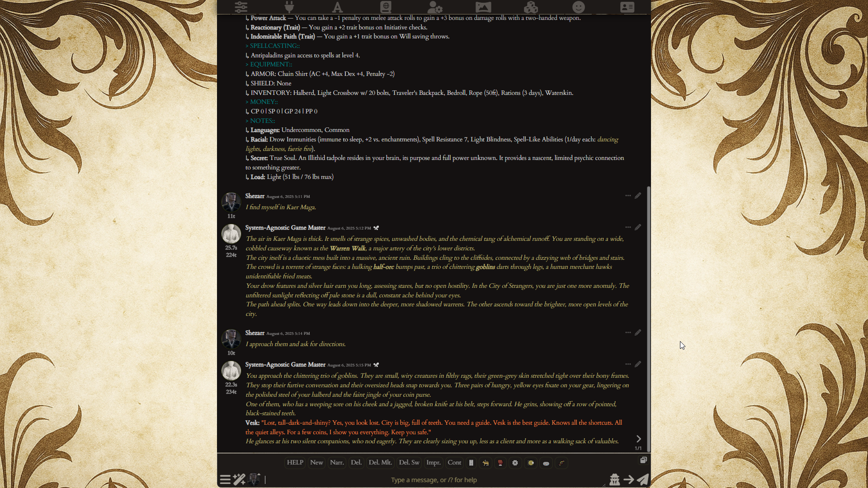Click the continue arrow icon
This screenshot has height=488, width=868.
[629, 479]
